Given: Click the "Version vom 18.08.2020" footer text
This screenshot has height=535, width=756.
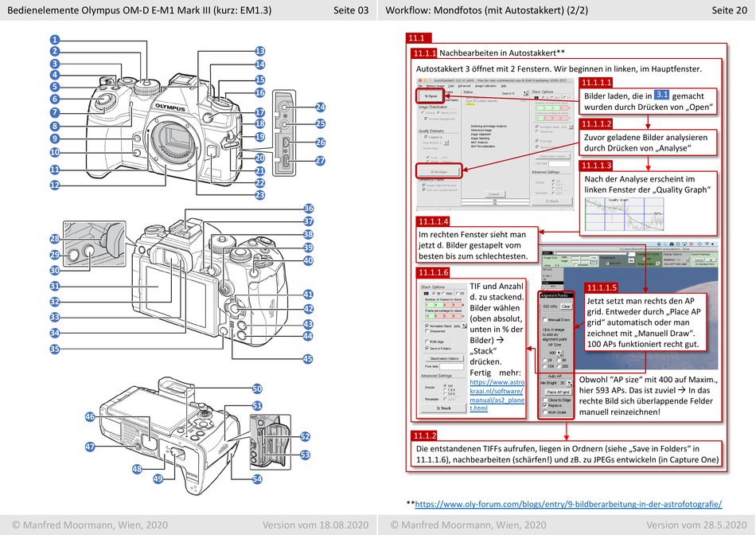Looking at the screenshot, I should pyautogui.click(x=315, y=525).
